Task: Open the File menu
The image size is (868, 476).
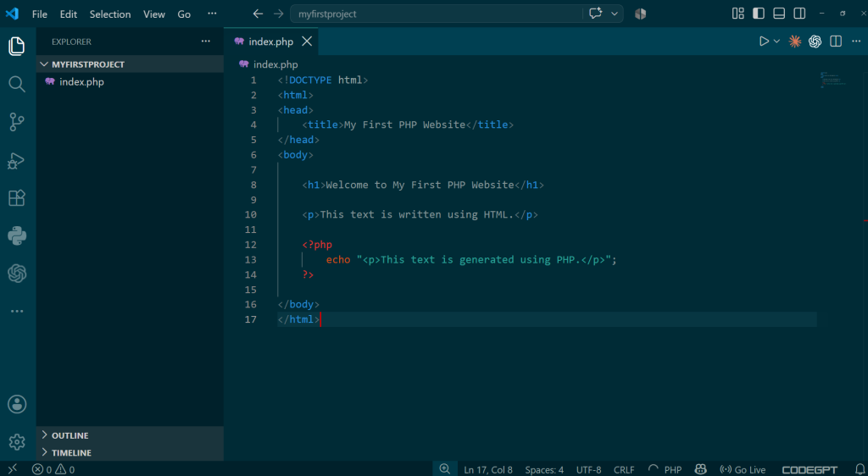Action: coord(39,14)
